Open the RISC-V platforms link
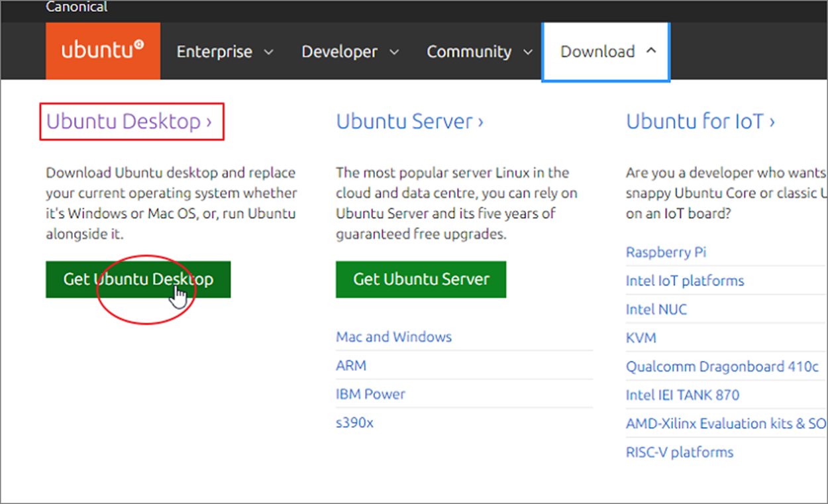828x504 pixels. pos(680,452)
